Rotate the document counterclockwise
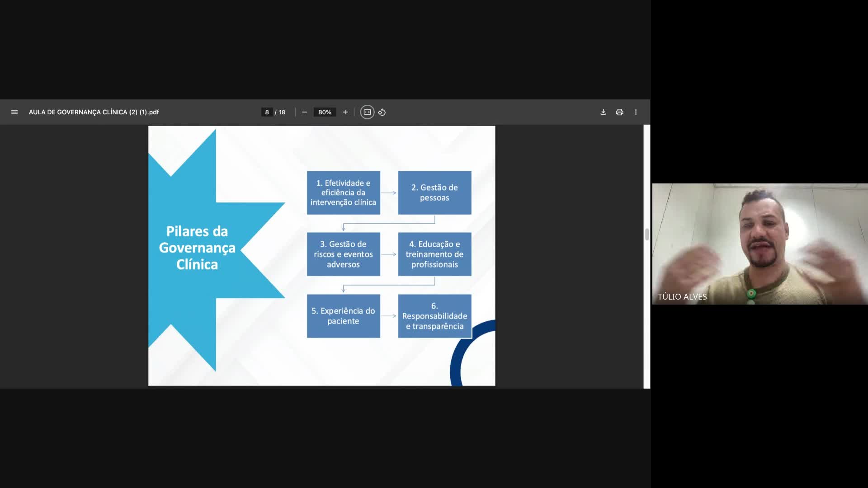Screen dimensions: 868x488 coord(382,112)
